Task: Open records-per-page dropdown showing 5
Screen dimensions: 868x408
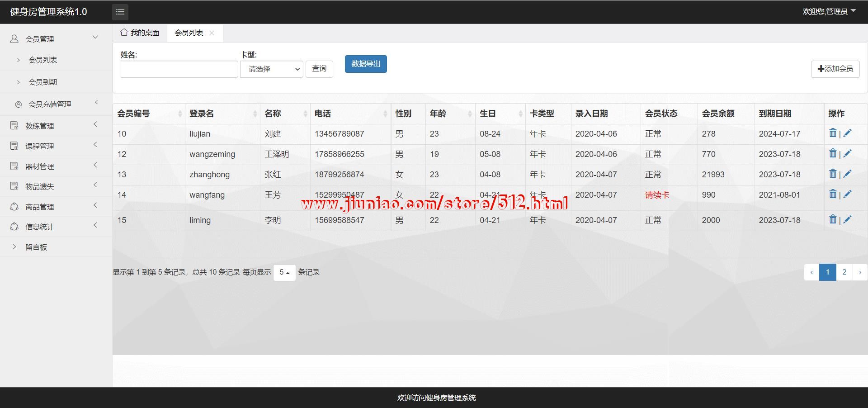Action: click(284, 272)
